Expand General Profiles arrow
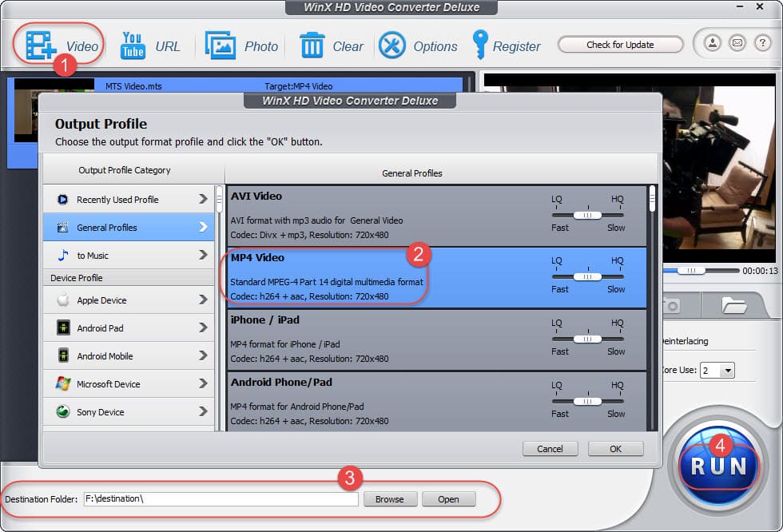783x532 pixels. click(x=203, y=227)
